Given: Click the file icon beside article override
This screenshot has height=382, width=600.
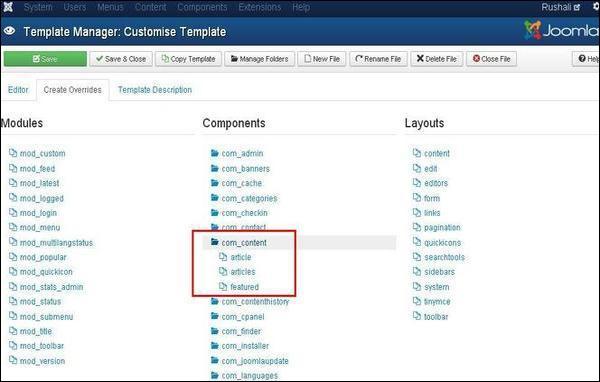Looking at the screenshot, I should pyautogui.click(x=223, y=257).
